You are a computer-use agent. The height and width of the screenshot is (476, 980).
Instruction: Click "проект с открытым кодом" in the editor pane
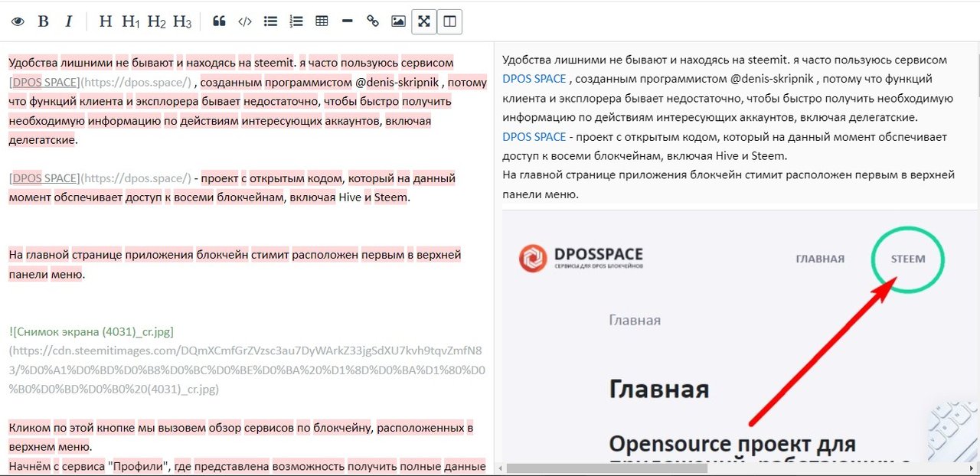point(273,178)
